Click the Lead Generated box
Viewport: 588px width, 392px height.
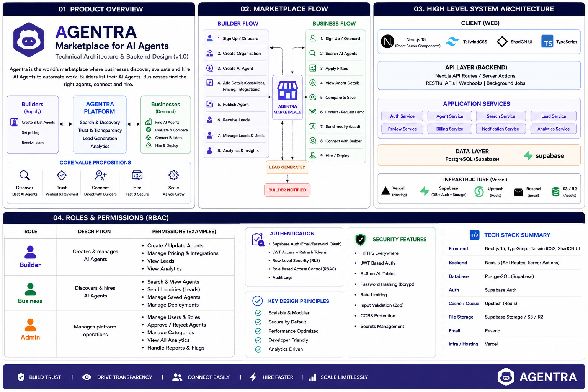[287, 167]
